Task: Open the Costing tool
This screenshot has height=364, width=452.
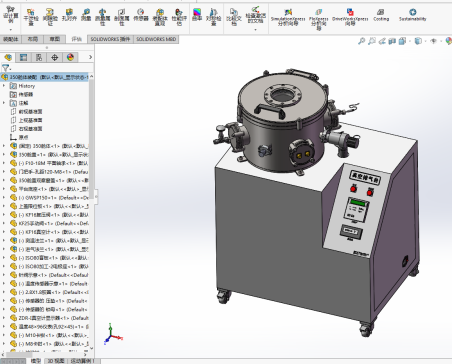Action: tap(381, 15)
